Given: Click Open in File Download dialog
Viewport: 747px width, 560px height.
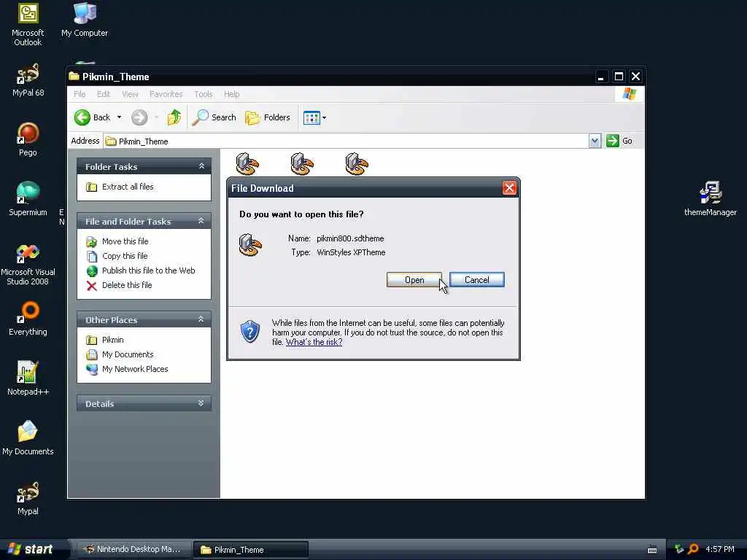Looking at the screenshot, I should pyautogui.click(x=414, y=280).
